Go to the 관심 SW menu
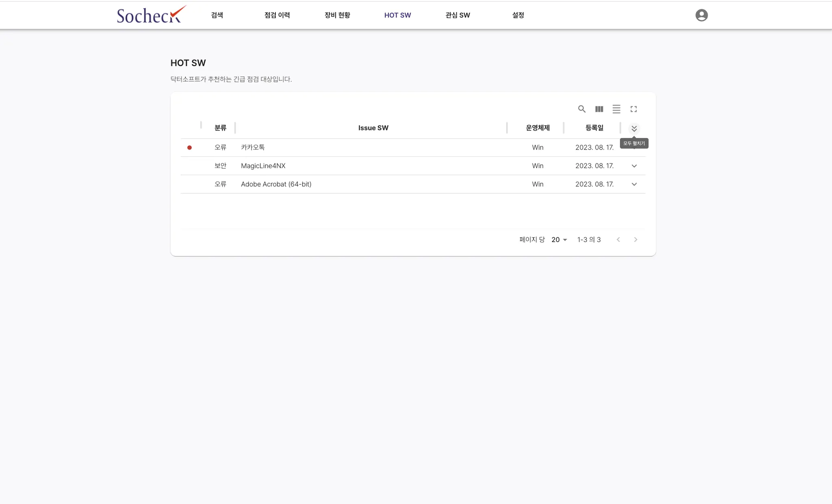 (x=457, y=15)
